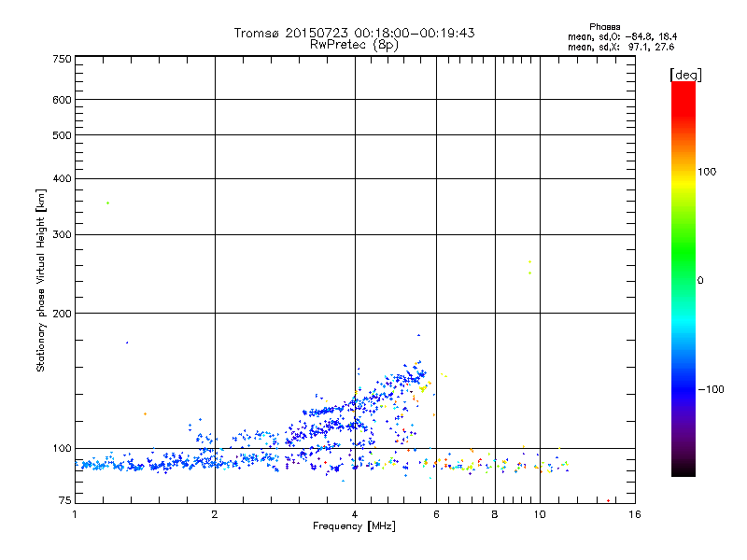Viewport: 747px width, 560px height.
Task: Click the '[deg]' colorbar unit label
Action: coord(685,75)
